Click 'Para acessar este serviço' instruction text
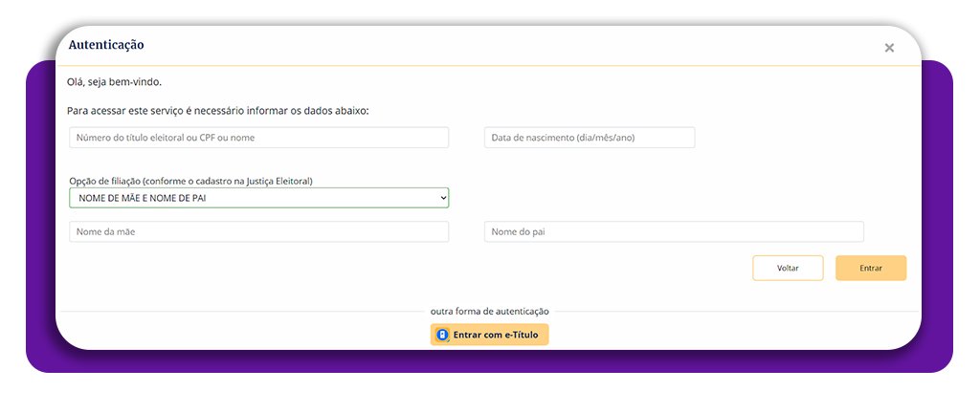980x413 pixels. point(218,111)
